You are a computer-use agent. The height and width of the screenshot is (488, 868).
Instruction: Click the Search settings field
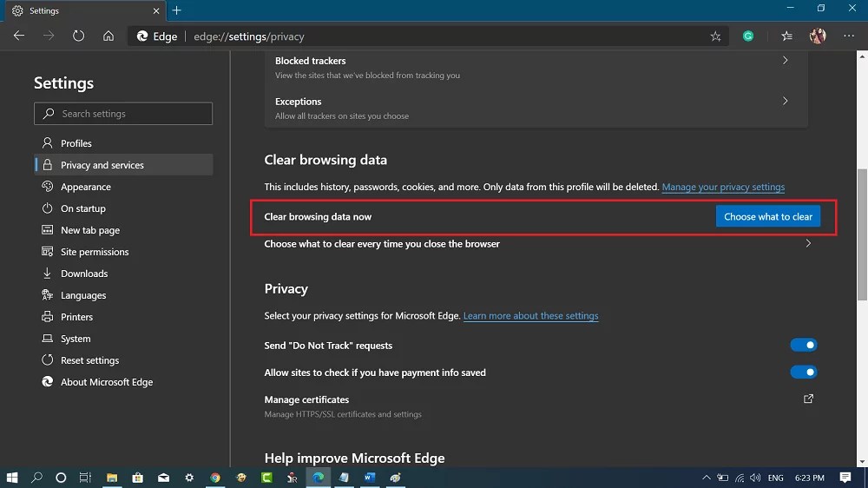tap(123, 114)
